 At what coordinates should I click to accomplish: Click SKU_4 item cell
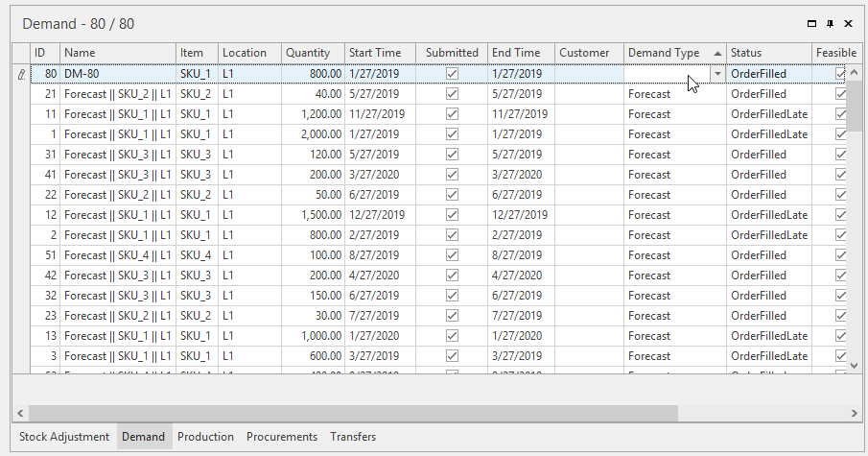[x=197, y=254]
